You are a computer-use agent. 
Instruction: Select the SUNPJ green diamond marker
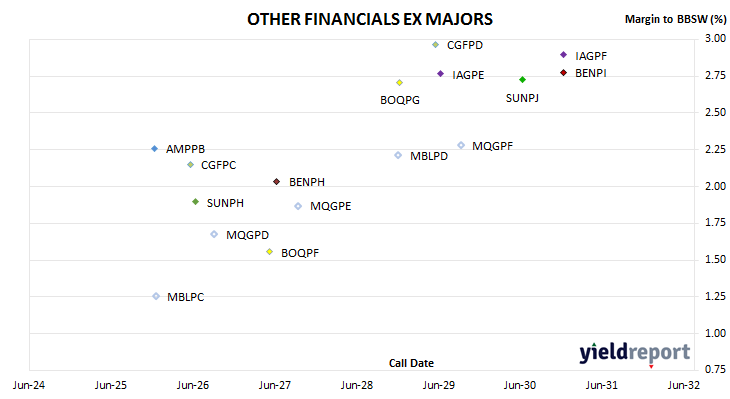[522, 80]
